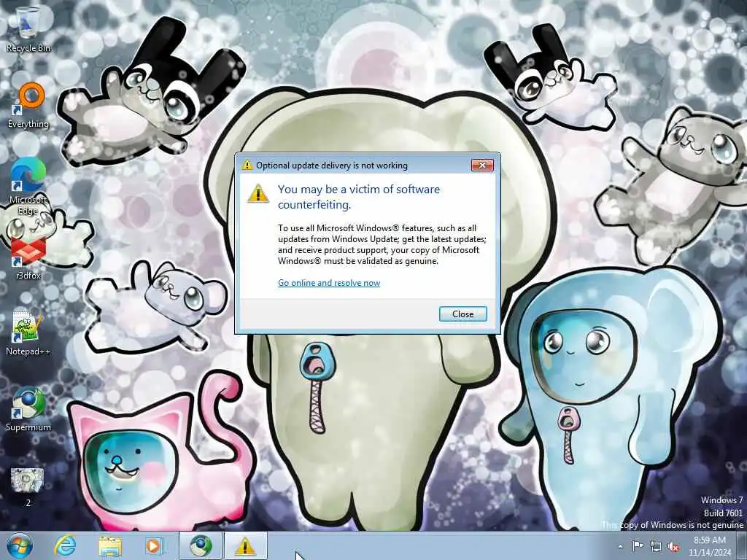Screen dimensions: 747x560
Task: Click the network tray icon
Action: point(656,547)
